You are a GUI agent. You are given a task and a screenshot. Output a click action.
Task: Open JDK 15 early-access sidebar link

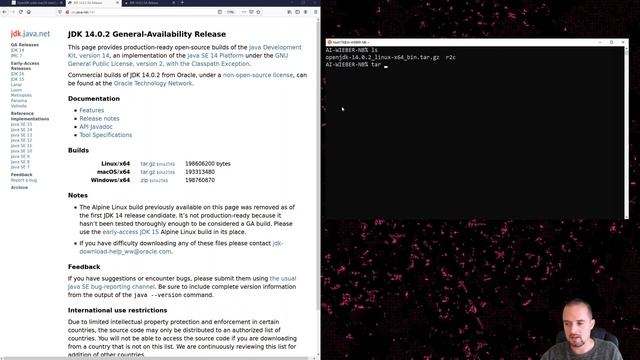pos(17,79)
